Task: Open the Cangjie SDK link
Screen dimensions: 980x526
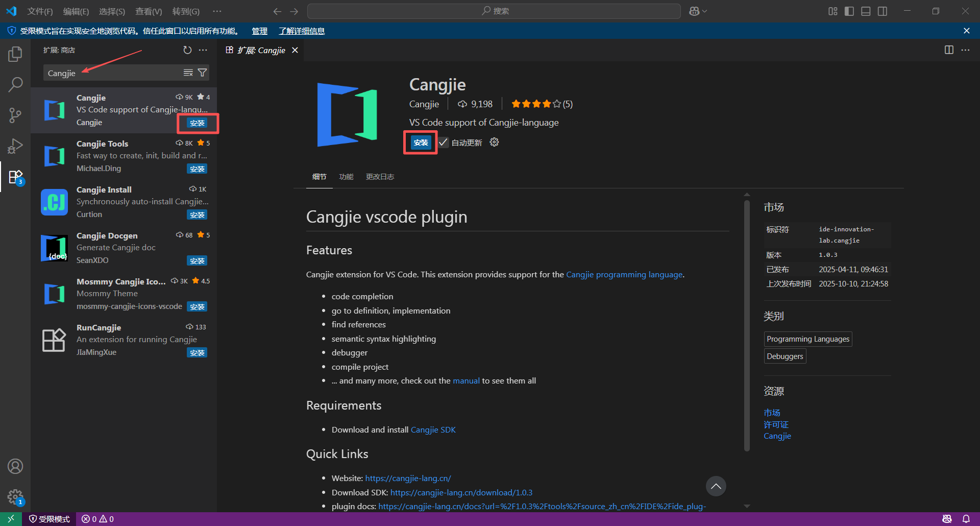Action: click(433, 430)
